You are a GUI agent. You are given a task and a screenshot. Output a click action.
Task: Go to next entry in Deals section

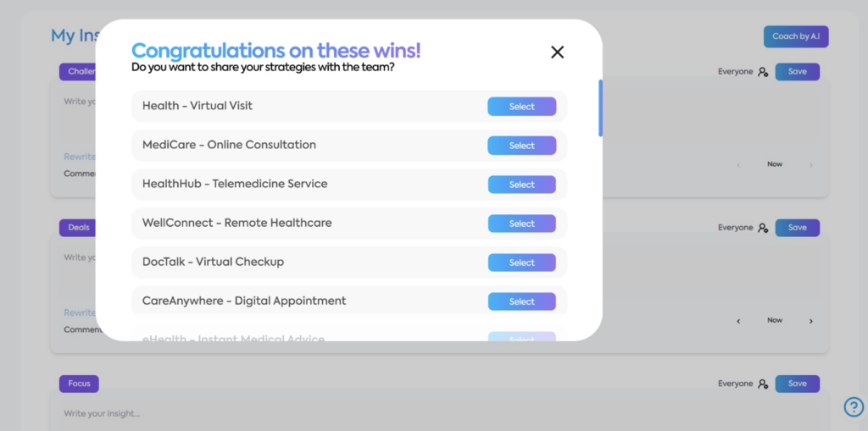811,321
